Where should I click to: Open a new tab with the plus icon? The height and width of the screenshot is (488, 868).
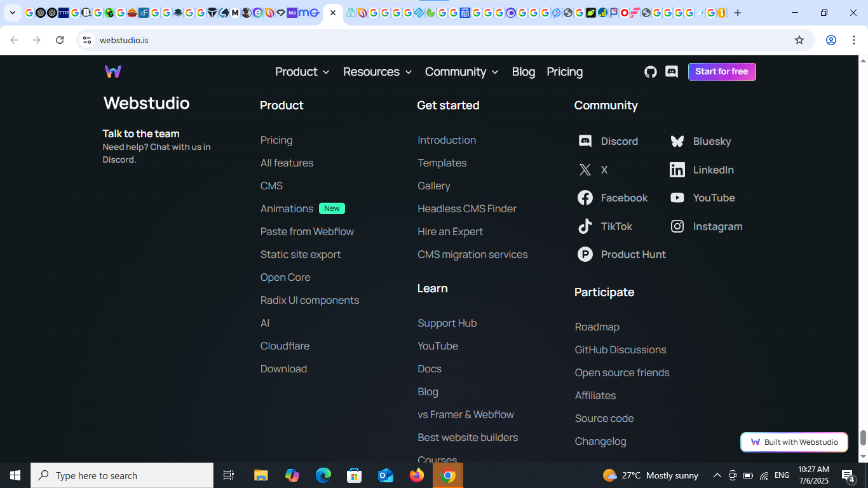738,13
